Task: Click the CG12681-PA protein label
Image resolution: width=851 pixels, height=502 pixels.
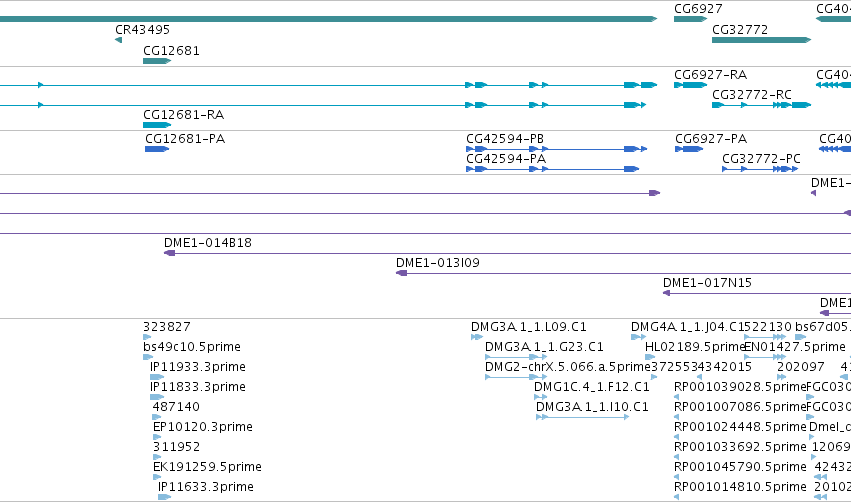Action: (185, 139)
